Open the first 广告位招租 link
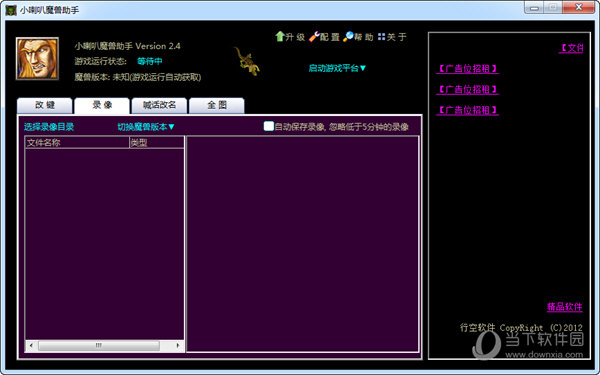This screenshot has width=600, height=375. pos(468,69)
